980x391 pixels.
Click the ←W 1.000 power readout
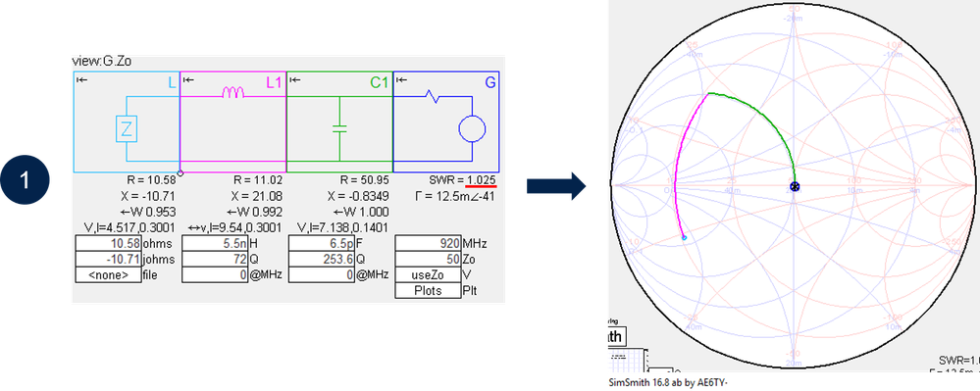(361, 211)
